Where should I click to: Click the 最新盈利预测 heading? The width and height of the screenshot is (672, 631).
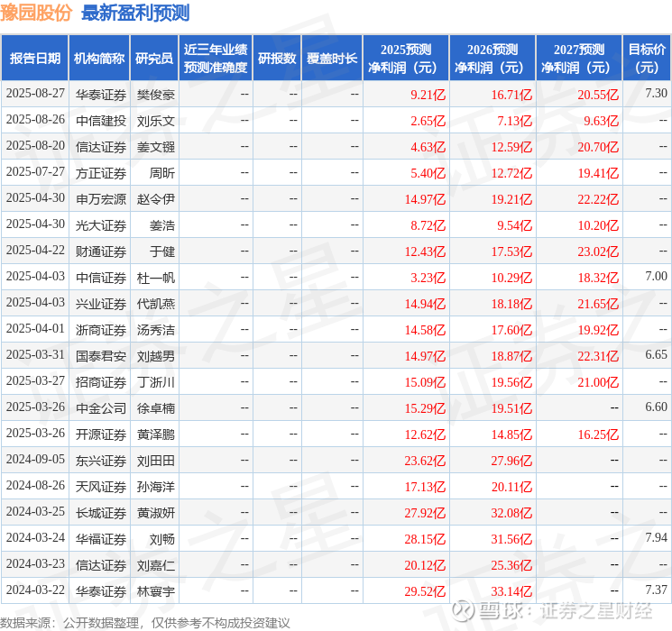tap(135, 13)
